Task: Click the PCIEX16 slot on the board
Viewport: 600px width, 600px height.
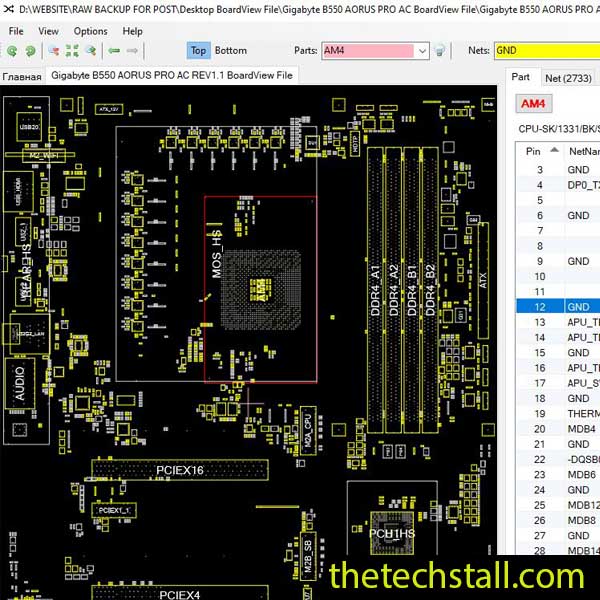Action: (180, 470)
